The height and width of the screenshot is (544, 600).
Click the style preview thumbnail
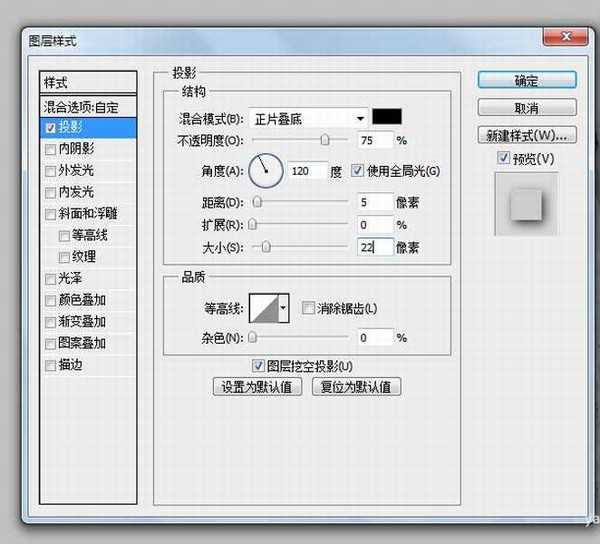526,206
